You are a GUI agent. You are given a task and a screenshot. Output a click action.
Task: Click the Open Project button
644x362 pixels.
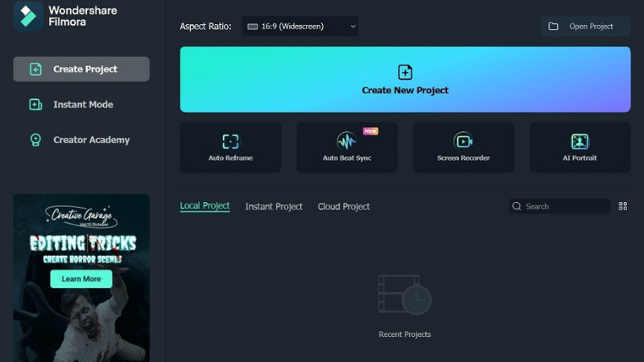585,27
